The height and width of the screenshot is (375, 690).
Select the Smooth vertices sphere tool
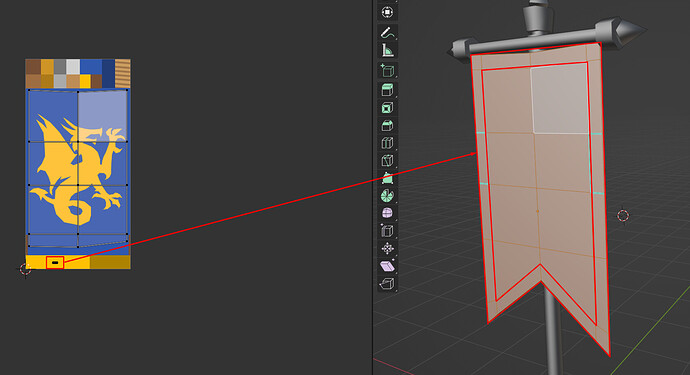387,213
